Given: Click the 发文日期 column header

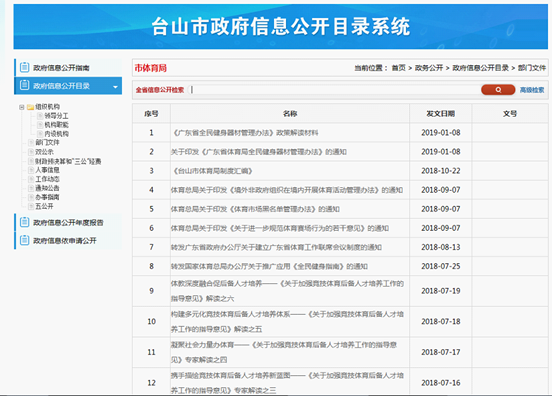Looking at the screenshot, I should click(x=440, y=114).
